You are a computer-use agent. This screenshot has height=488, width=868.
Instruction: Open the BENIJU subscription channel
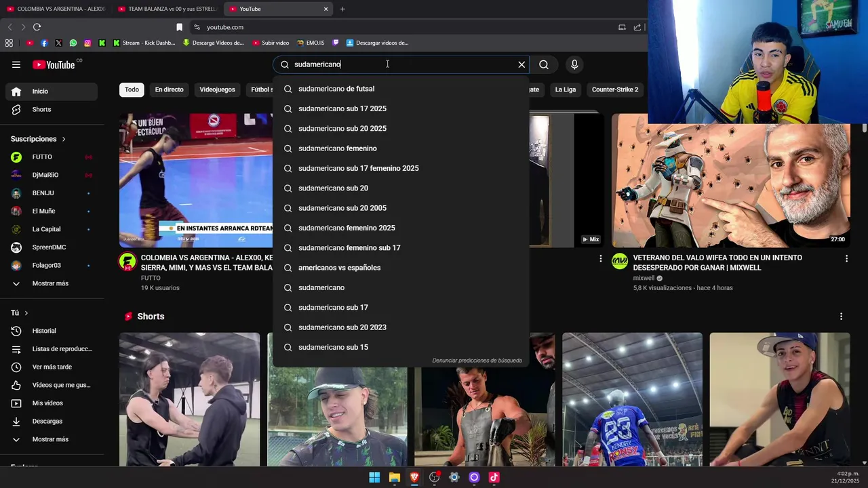point(52,193)
